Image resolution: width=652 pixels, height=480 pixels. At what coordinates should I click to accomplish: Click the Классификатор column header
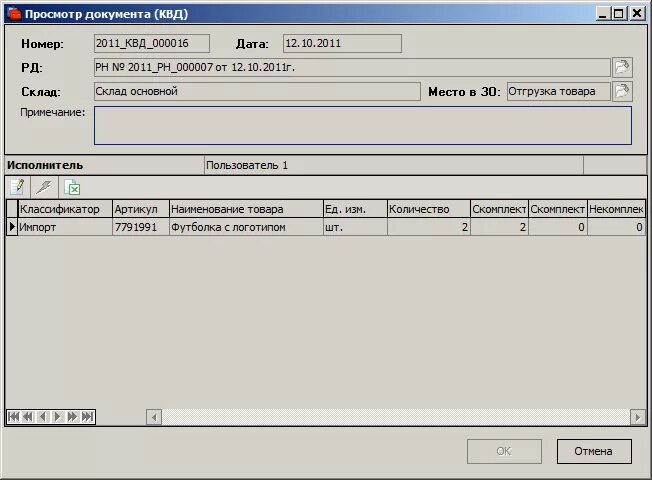point(65,209)
